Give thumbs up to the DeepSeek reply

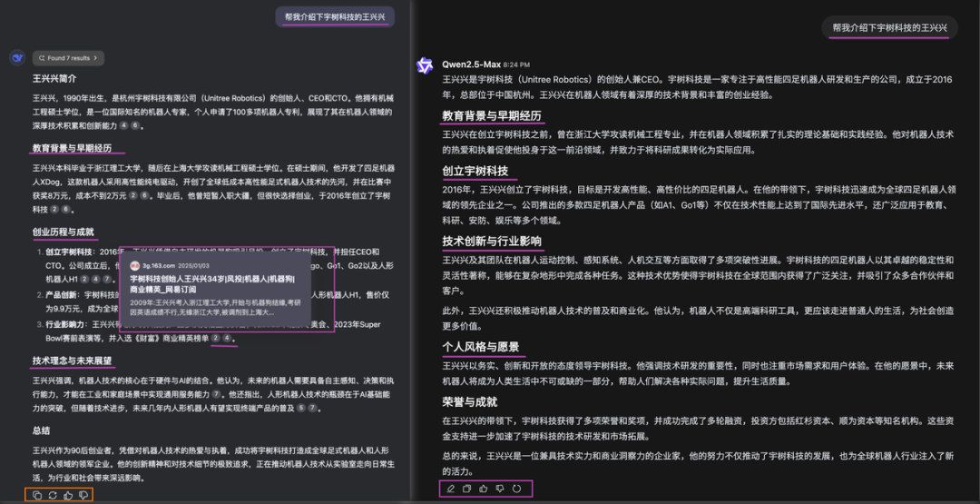pos(69,495)
